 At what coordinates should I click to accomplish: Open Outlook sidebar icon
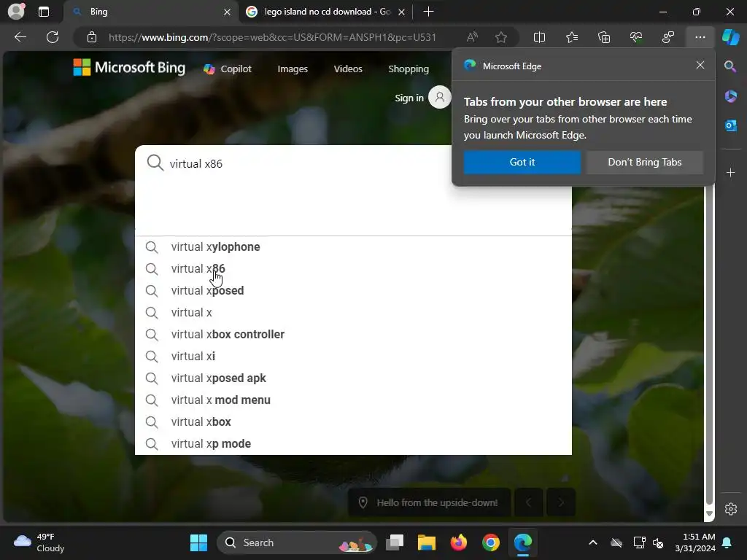[730, 125]
